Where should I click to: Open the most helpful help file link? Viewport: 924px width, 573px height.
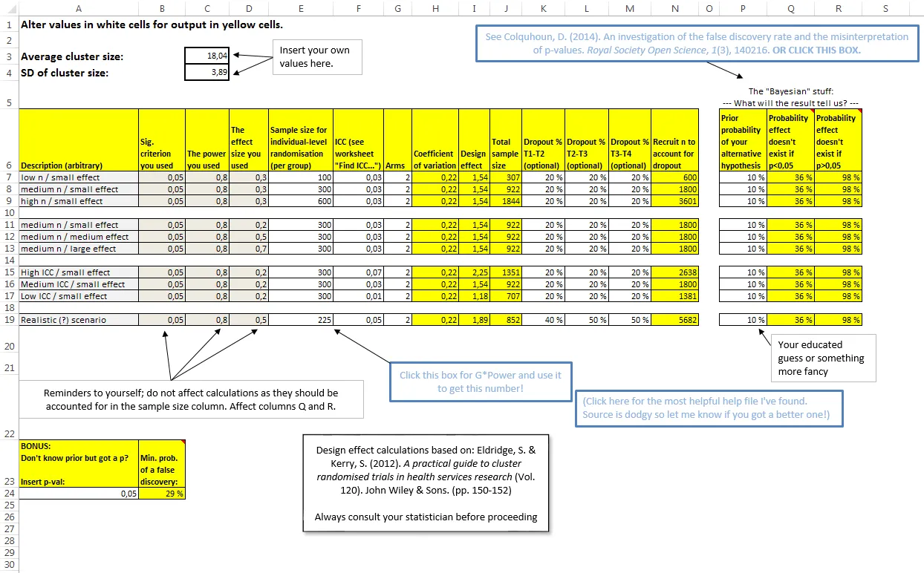click(x=709, y=407)
